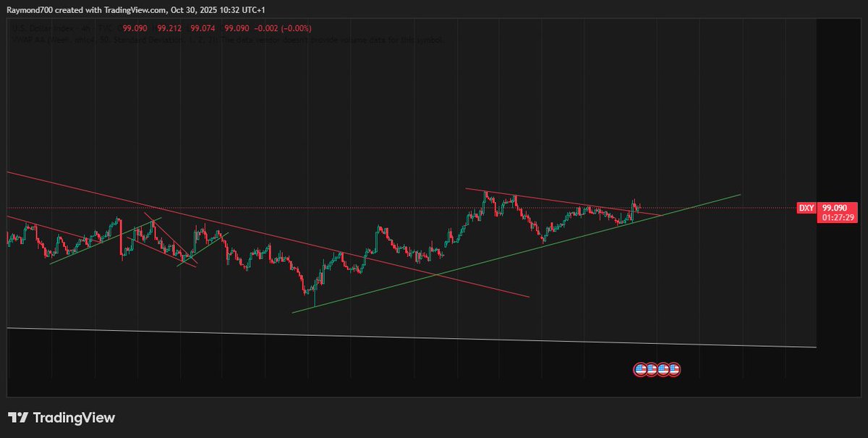Click the rightmost US flag economic event icon

click(674, 370)
